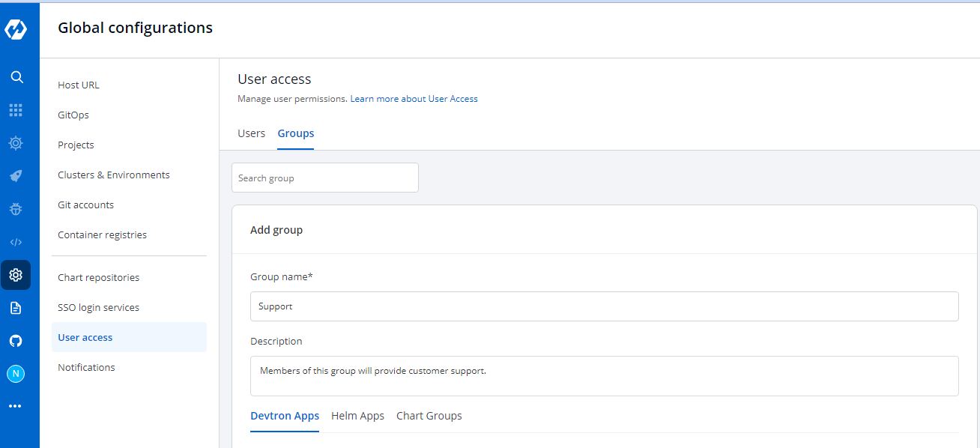Go to Clusters & Environments settings

tap(114, 175)
